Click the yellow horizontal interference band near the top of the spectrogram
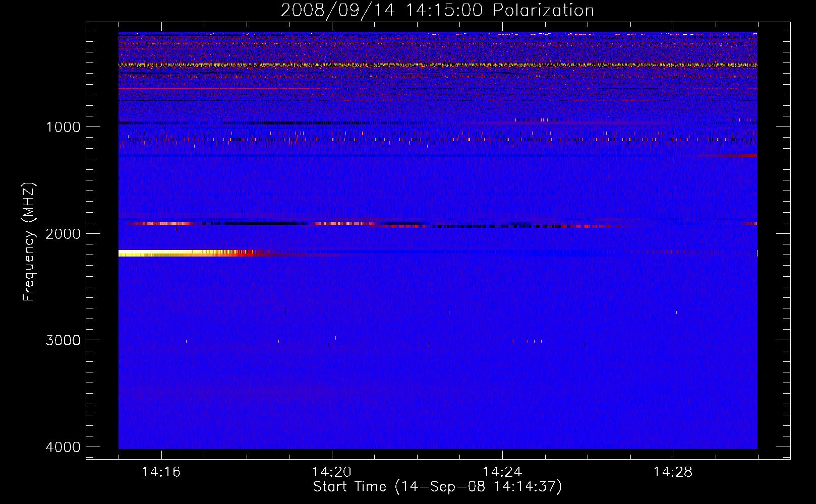Viewport: 816px width, 504px height. [438, 65]
